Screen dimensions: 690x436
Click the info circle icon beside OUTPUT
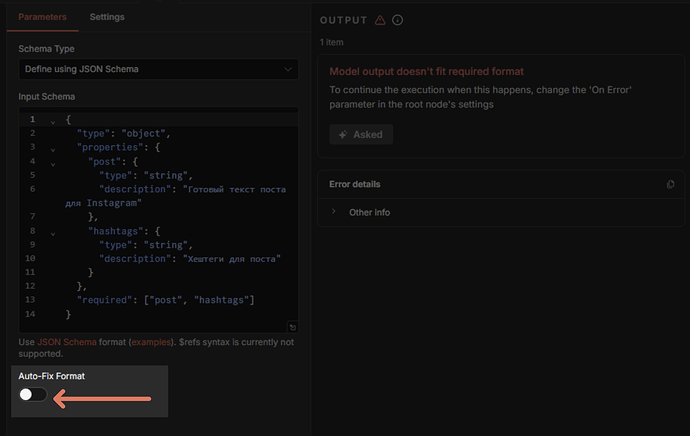398,20
